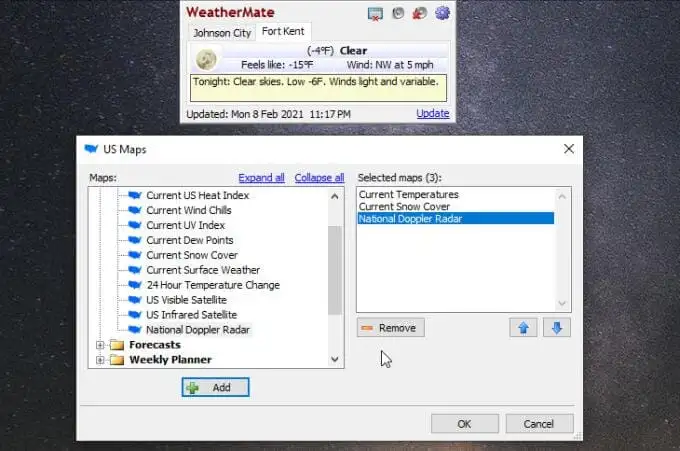Screen dimensions: 680x451
Task: Switch to the Fort Kent tab
Action: pos(283,31)
